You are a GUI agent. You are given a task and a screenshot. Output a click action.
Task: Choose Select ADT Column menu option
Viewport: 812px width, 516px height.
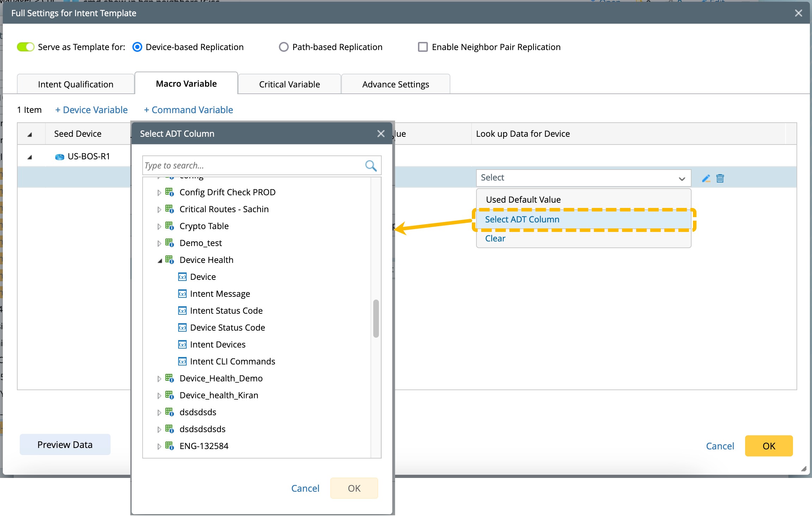[522, 219]
